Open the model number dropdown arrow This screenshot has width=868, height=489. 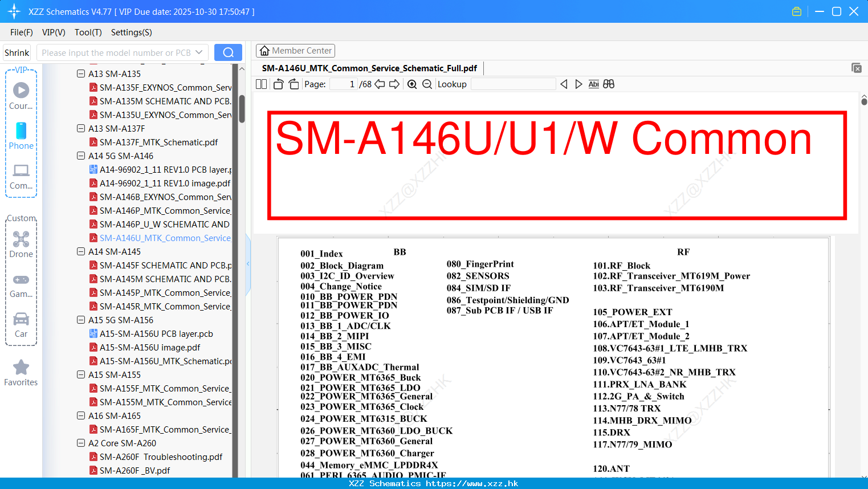199,52
